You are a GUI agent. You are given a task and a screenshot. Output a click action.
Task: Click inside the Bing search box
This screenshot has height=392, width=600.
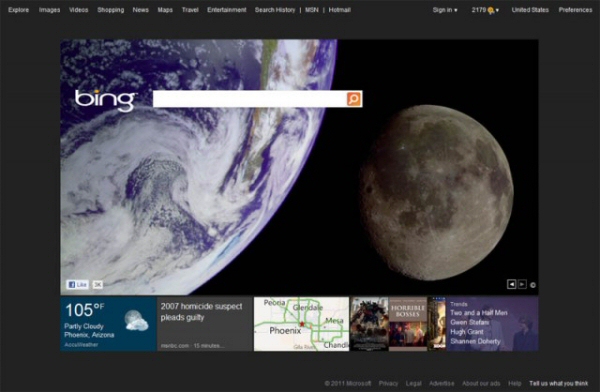(x=249, y=99)
